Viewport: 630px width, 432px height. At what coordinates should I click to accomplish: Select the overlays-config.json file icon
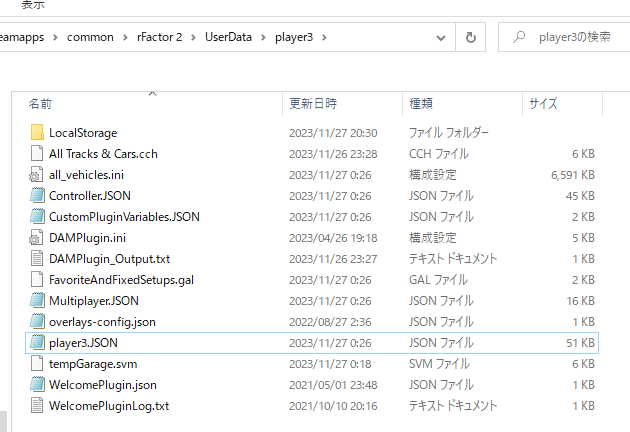pos(37,321)
